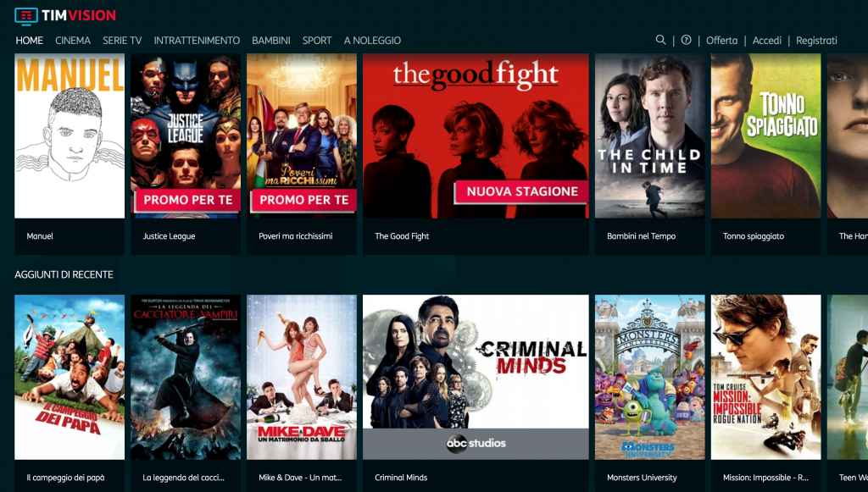The width and height of the screenshot is (868, 492).
Task: Click the Offerta link
Action: pyautogui.click(x=722, y=41)
